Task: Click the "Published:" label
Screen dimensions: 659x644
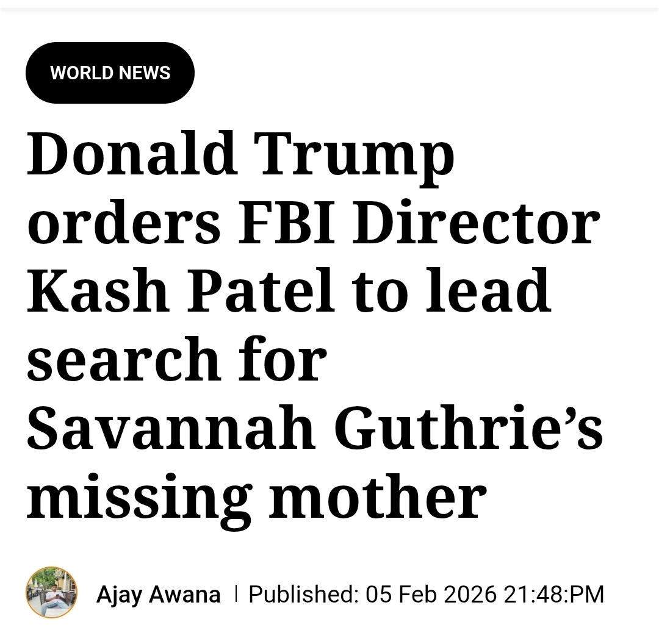Action: [303, 594]
